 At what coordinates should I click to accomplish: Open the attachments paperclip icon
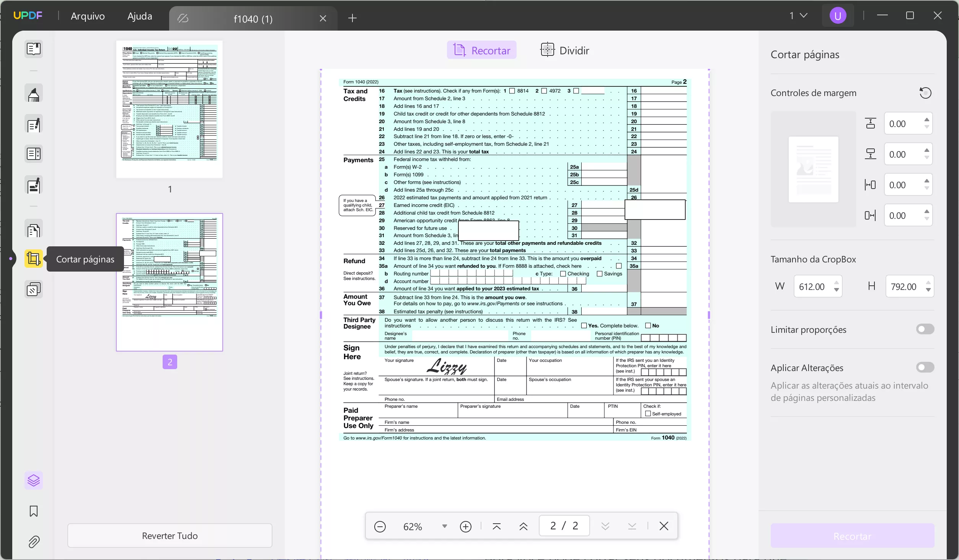point(34,542)
